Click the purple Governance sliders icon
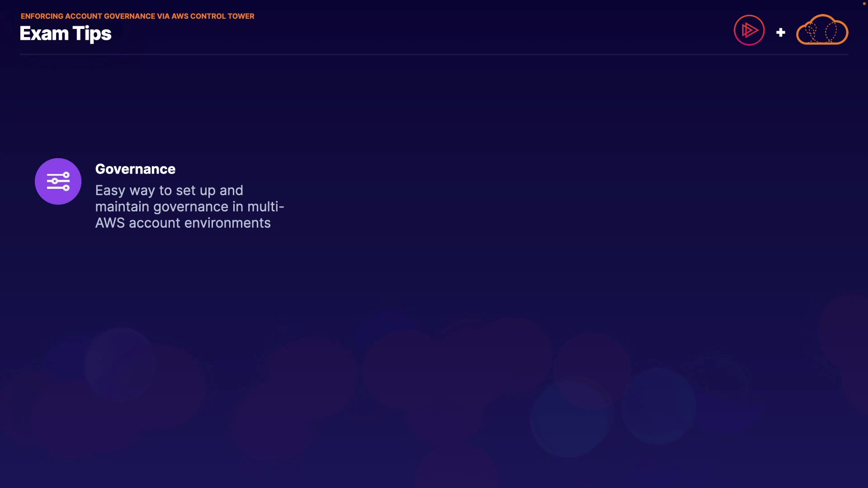 (x=58, y=181)
